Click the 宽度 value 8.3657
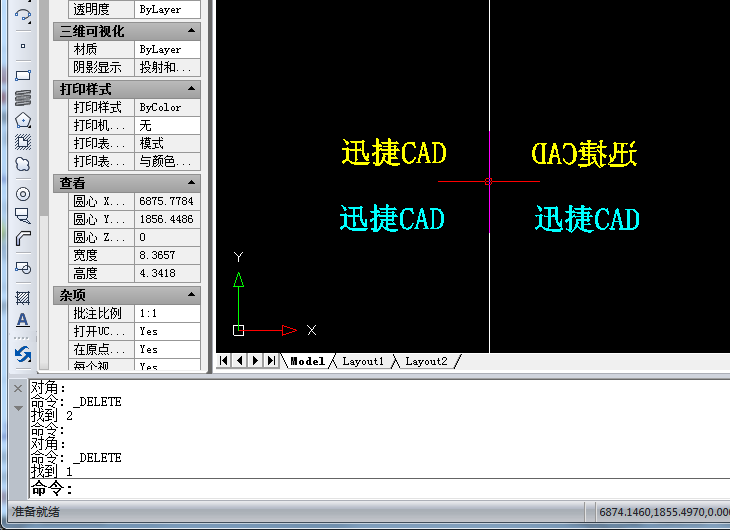 (167, 255)
